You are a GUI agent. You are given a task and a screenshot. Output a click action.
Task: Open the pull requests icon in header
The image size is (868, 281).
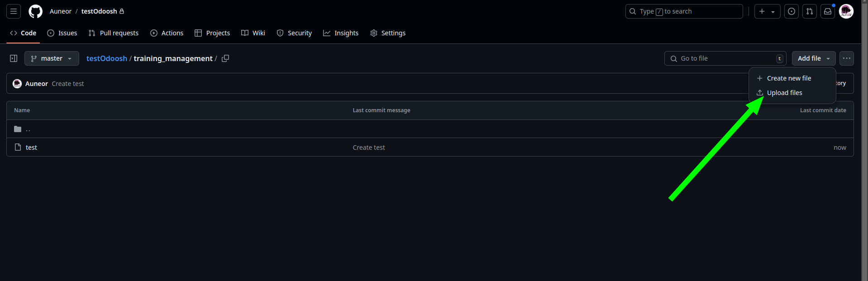[x=809, y=11]
